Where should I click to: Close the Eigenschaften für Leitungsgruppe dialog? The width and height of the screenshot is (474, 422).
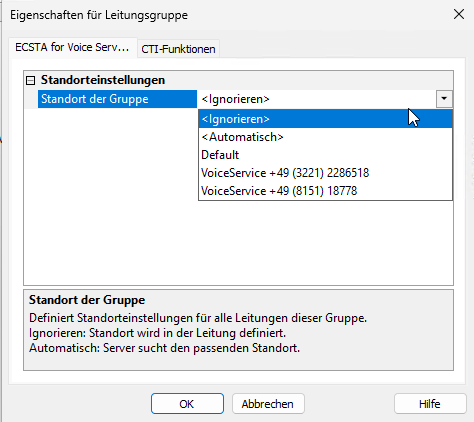click(x=459, y=14)
